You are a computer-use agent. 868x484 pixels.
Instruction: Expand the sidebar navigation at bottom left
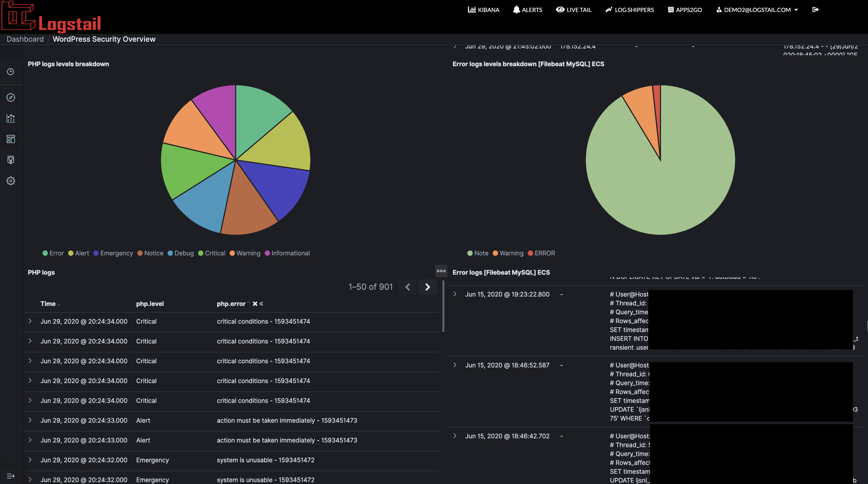coord(11,476)
